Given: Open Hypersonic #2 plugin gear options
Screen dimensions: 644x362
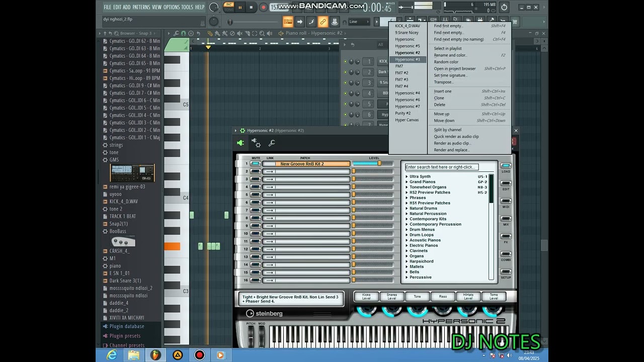Looking at the screenshot, I should click(x=242, y=131).
